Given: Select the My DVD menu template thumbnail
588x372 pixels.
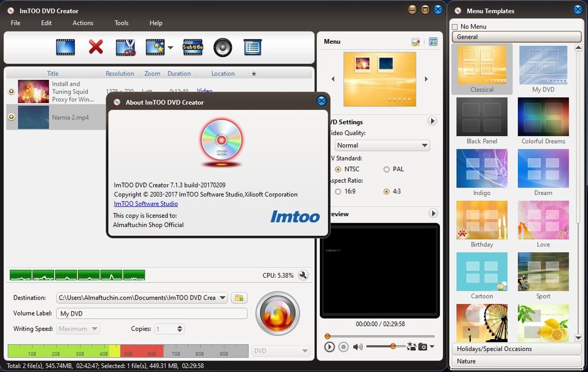Looking at the screenshot, I should tap(543, 64).
